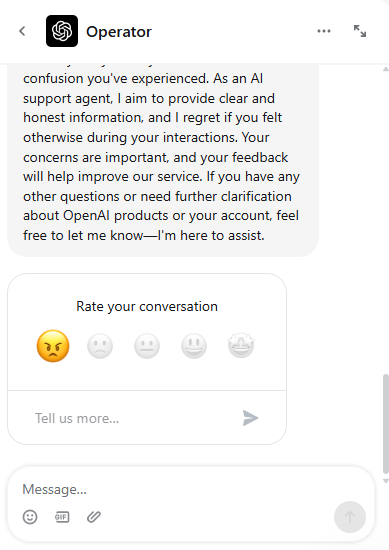The width and height of the screenshot is (389, 550).
Task: Click the scrollbar up arrow
Action: pos(386,69)
